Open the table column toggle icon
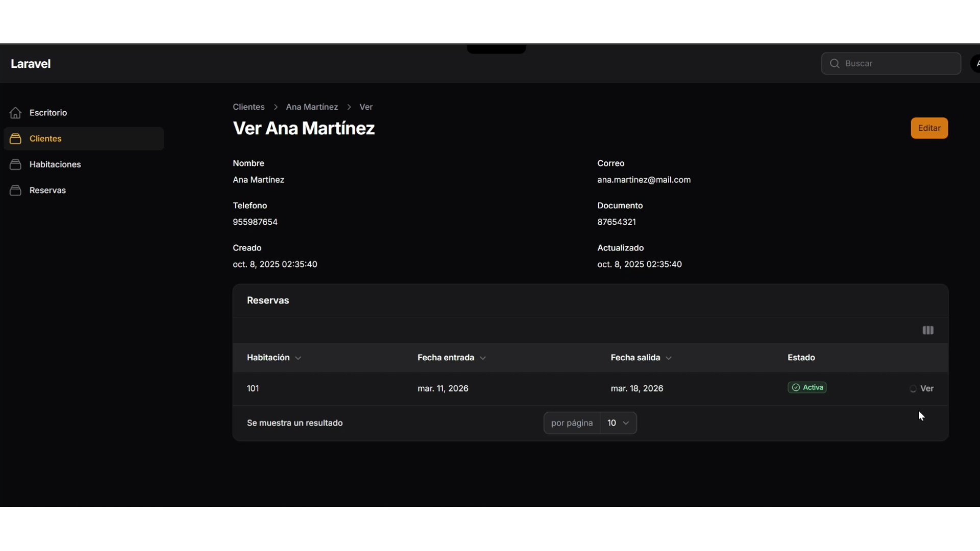The width and height of the screenshot is (980, 551). click(928, 331)
